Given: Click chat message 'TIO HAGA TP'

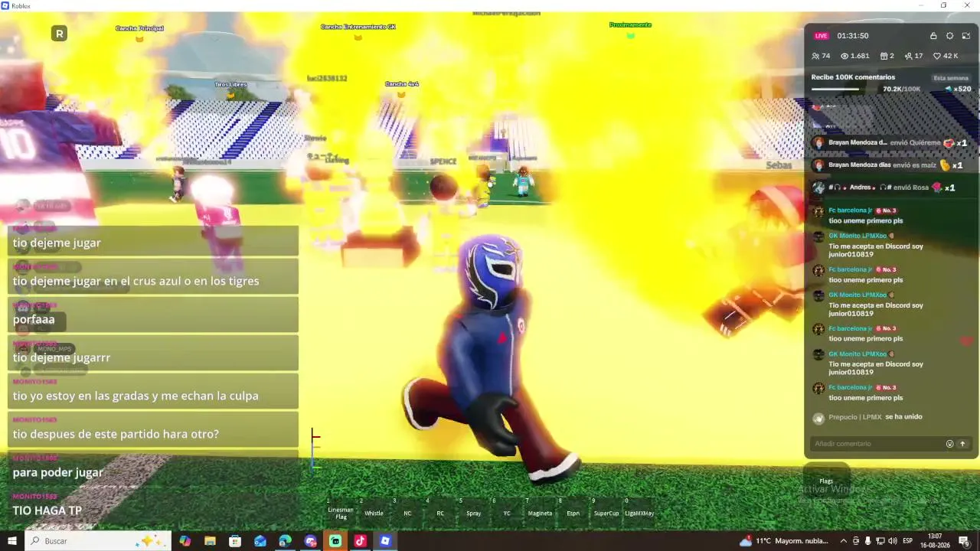Looking at the screenshot, I should coord(47,510).
